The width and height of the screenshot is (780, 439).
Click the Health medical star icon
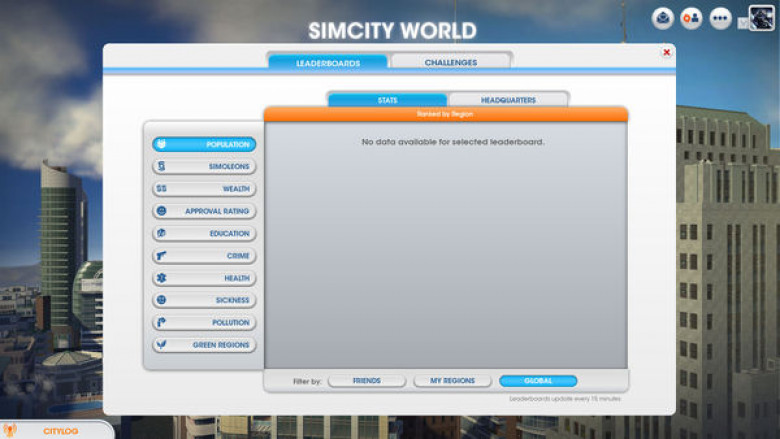click(161, 278)
